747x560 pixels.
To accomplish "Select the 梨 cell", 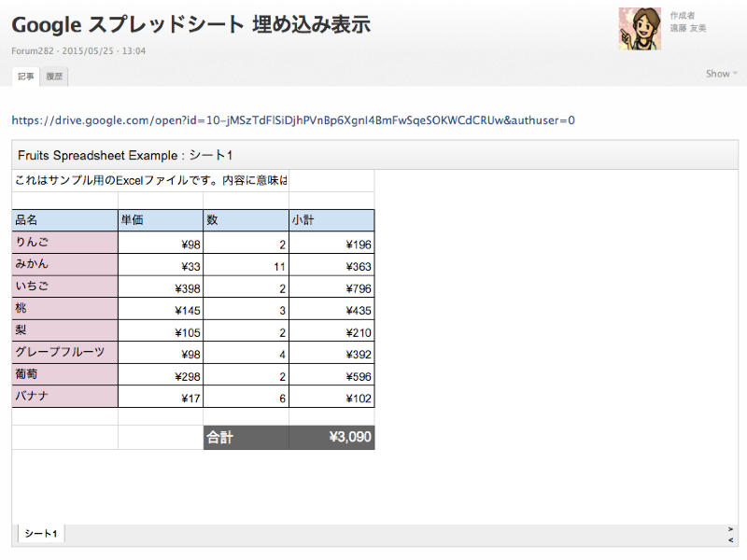I will [64, 330].
